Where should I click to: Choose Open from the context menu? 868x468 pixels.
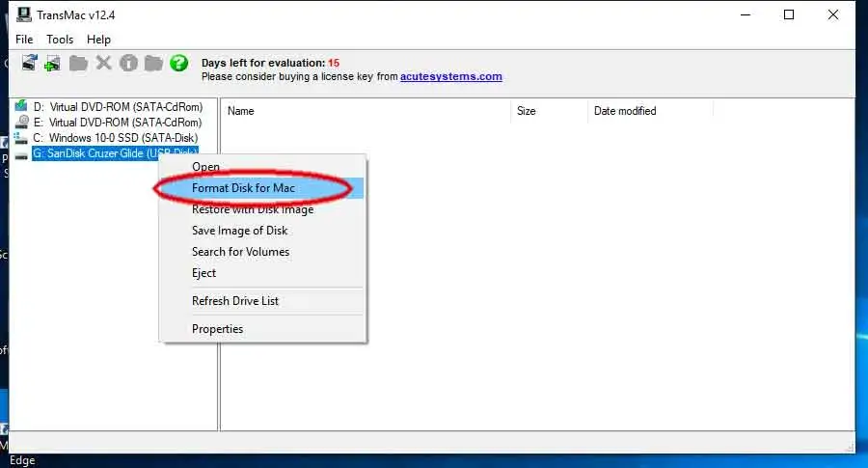(x=263, y=167)
